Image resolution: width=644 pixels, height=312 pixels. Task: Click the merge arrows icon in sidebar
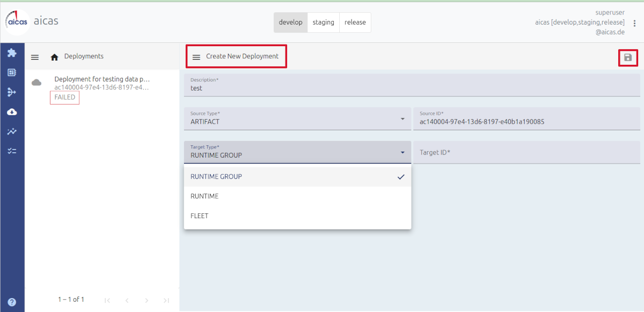[x=12, y=92]
